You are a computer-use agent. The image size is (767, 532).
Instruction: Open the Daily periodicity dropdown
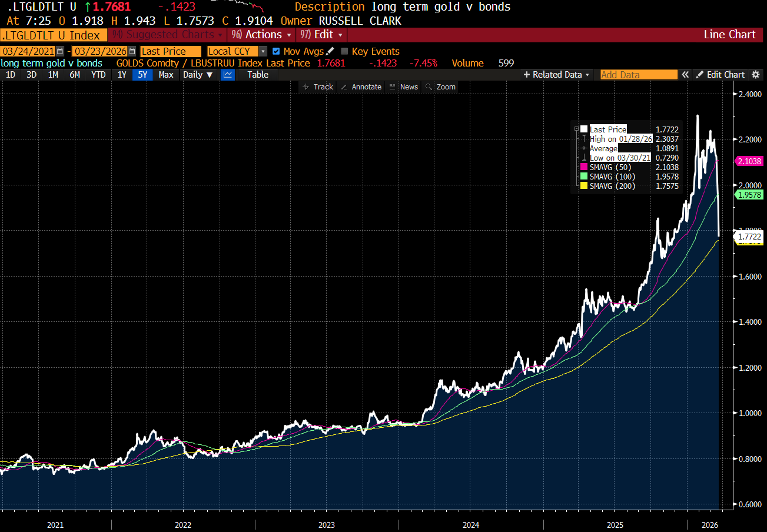[x=198, y=75]
